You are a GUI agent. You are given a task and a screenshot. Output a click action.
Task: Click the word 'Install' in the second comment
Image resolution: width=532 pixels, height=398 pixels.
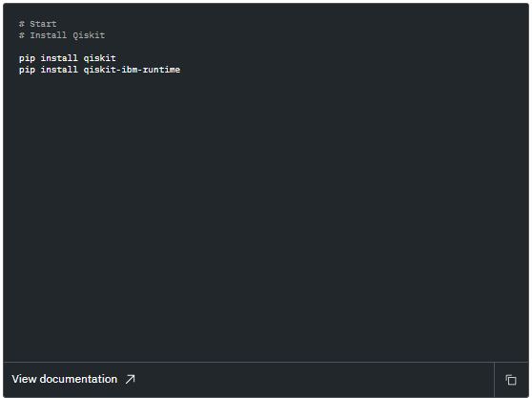click(x=49, y=35)
